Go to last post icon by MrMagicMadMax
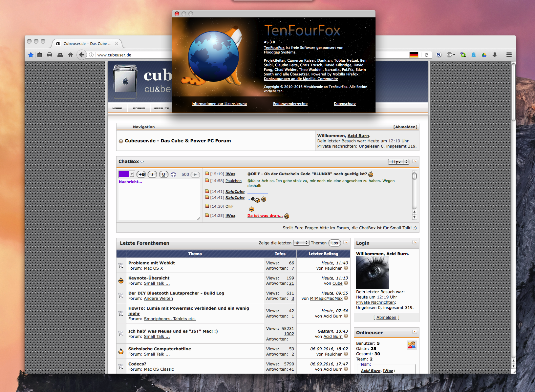Image resolution: width=535 pixels, height=392 pixels. 346,298
